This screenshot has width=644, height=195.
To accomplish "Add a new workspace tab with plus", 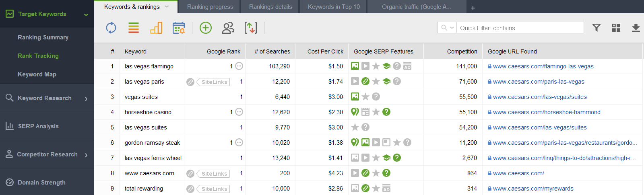I will pos(473,8).
